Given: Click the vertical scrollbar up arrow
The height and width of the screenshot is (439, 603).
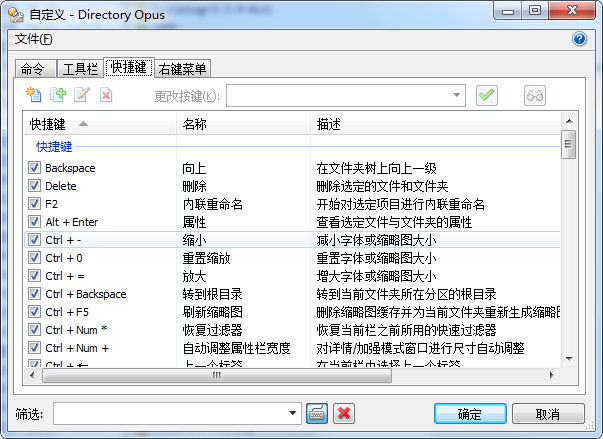Looking at the screenshot, I should (569, 121).
